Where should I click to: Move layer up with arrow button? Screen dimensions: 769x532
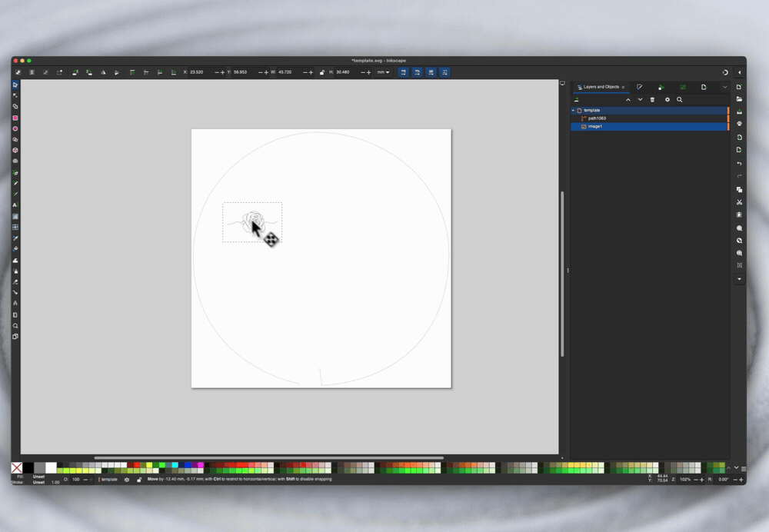point(628,99)
